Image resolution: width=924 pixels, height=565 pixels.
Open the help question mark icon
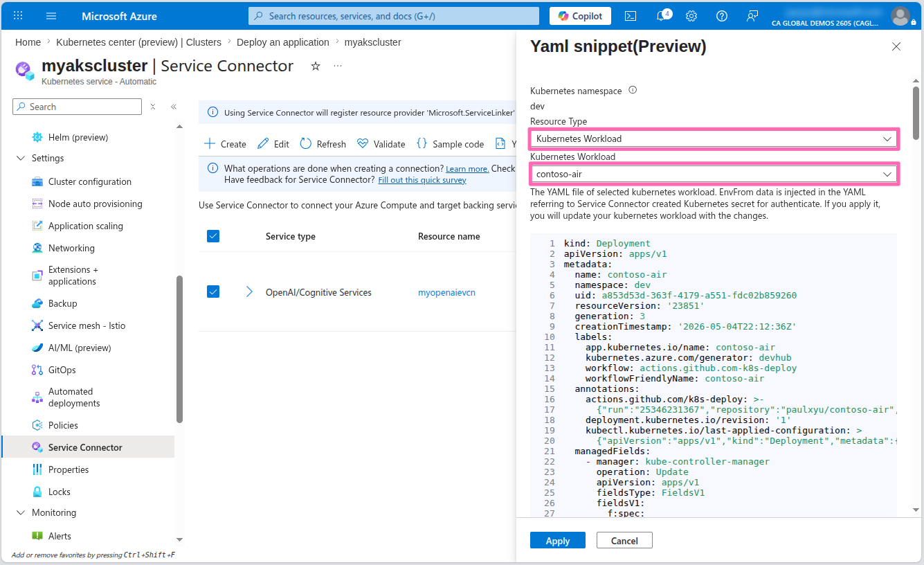click(x=722, y=16)
